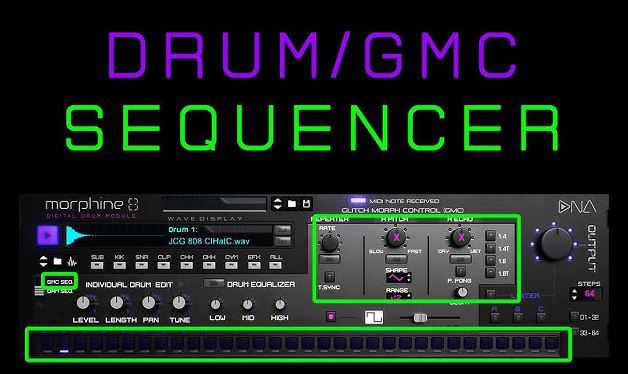
Task: Click the TUNE knob
Action: click(x=179, y=303)
